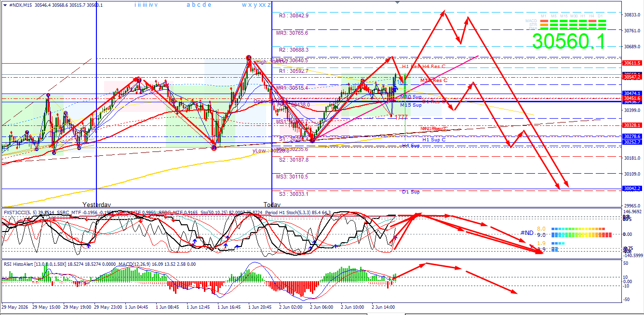The width and height of the screenshot is (644, 315).
Task: Click the 30611.5 red price axis tag
Action: pyautogui.click(x=631, y=63)
